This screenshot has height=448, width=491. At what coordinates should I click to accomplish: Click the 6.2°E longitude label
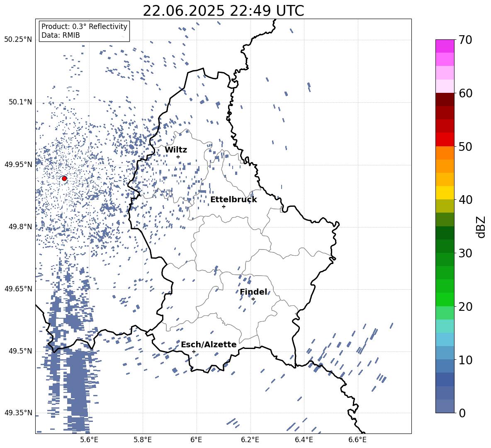click(x=250, y=440)
